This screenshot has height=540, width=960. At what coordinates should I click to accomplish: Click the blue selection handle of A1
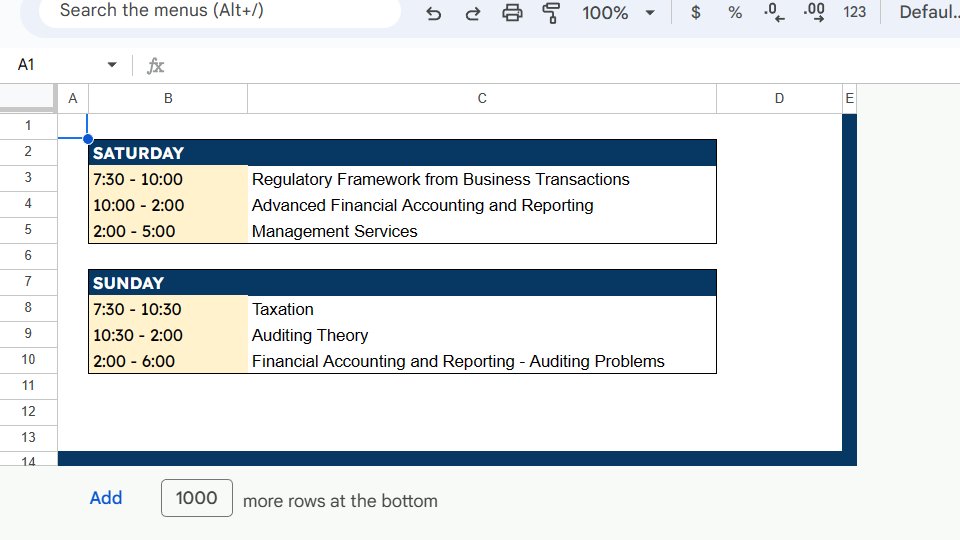[88, 139]
